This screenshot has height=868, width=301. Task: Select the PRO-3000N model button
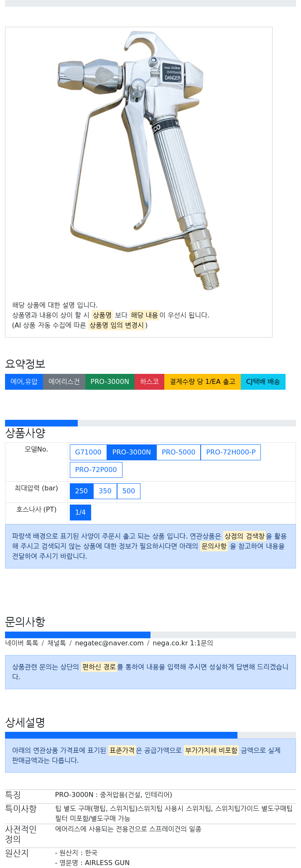(x=132, y=452)
